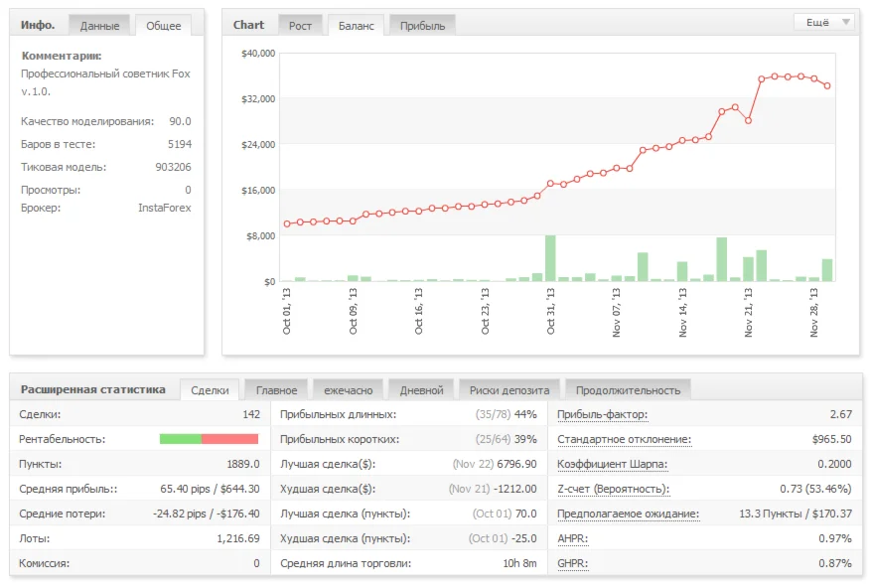Click the Коэффициент Шарпа label

pos(612,464)
